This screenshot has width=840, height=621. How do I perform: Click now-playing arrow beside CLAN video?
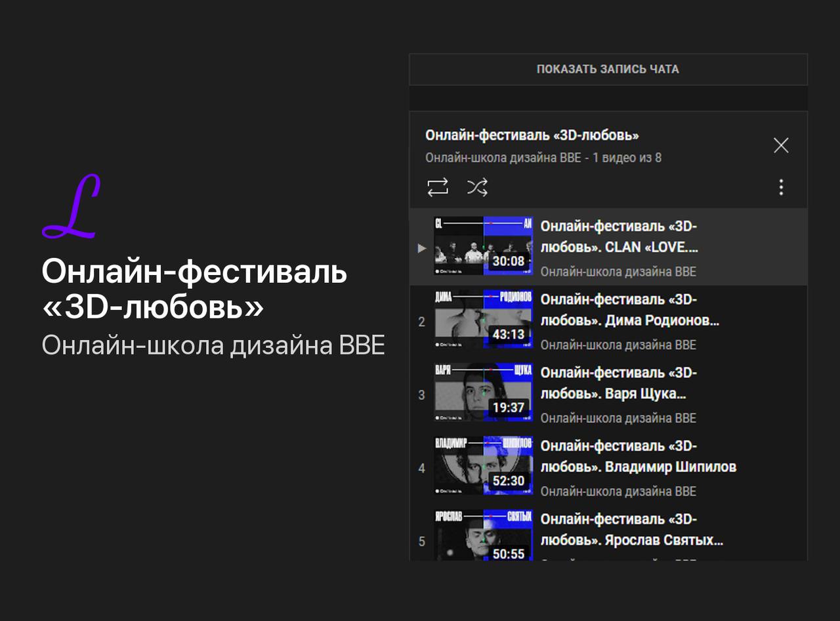tap(422, 248)
